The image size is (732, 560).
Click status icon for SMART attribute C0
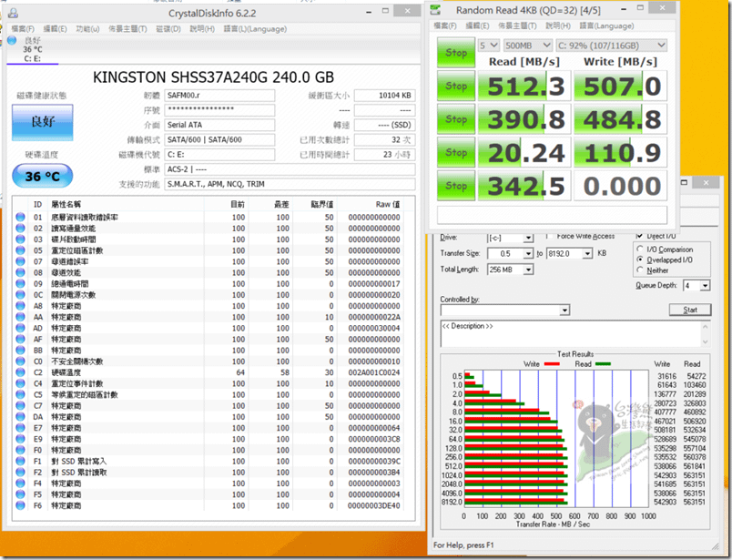[20, 361]
